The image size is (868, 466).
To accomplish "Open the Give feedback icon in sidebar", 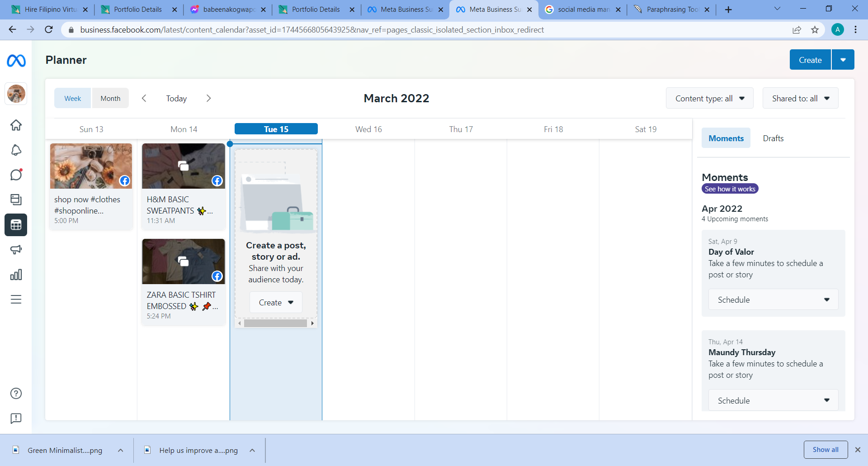I will (x=16, y=418).
